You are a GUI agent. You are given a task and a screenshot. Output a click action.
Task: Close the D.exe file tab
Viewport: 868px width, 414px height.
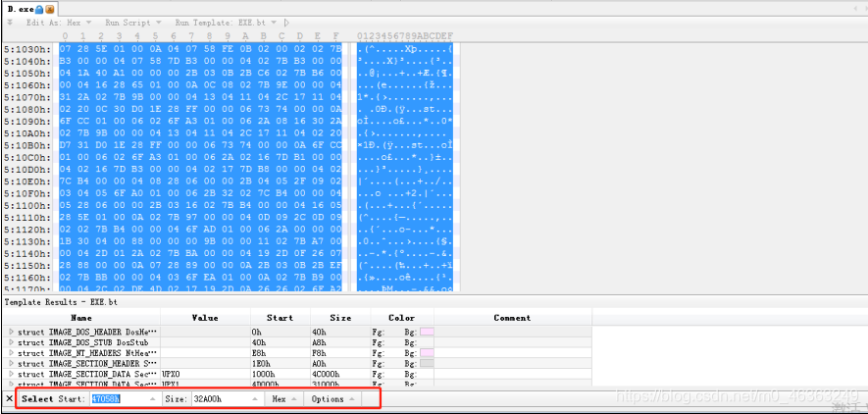pyautogui.click(x=50, y=10)
